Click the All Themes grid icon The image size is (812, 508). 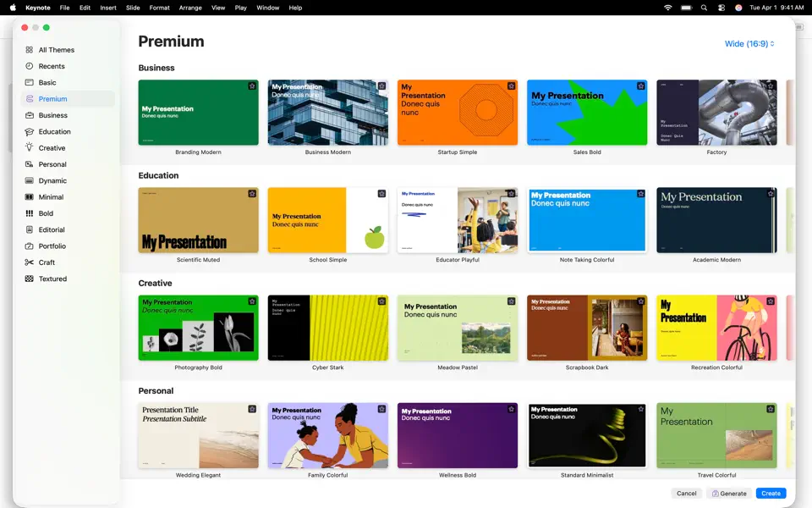[30, 50]
